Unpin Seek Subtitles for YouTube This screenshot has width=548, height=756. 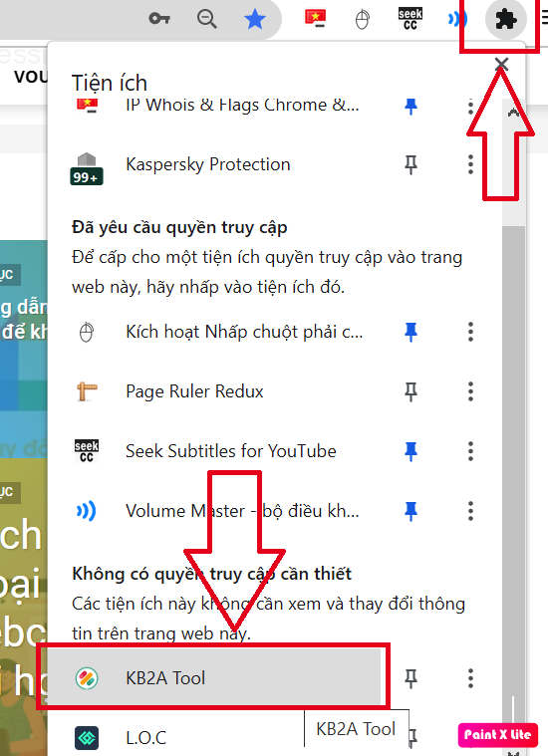tap(411, 451)
